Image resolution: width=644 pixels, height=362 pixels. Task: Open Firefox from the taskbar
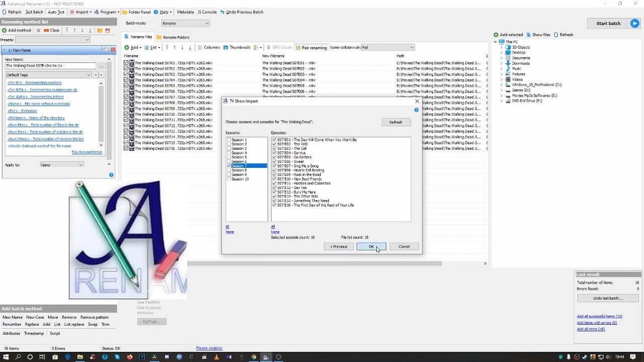(x=129, y=357)
